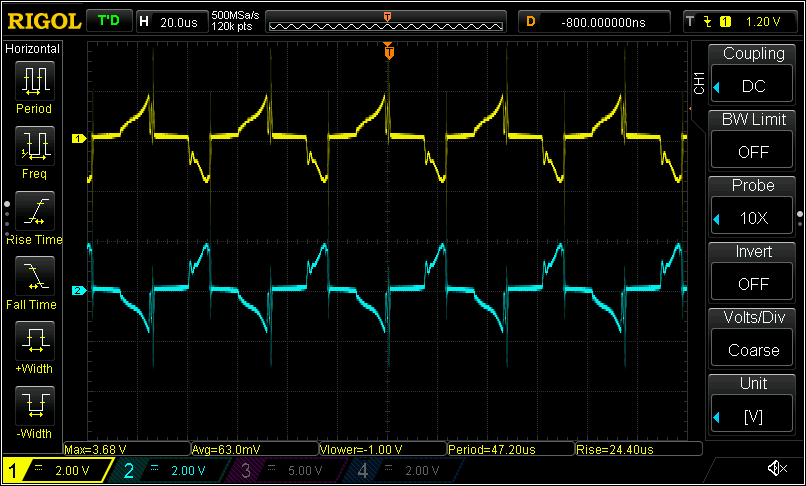Open the Probe 10X selector

[752, 207]
